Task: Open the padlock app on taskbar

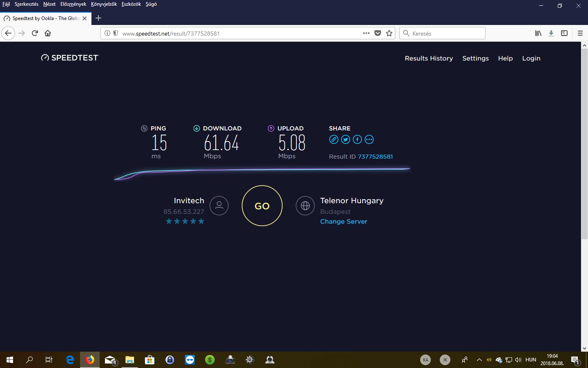Action: [170, 360]
